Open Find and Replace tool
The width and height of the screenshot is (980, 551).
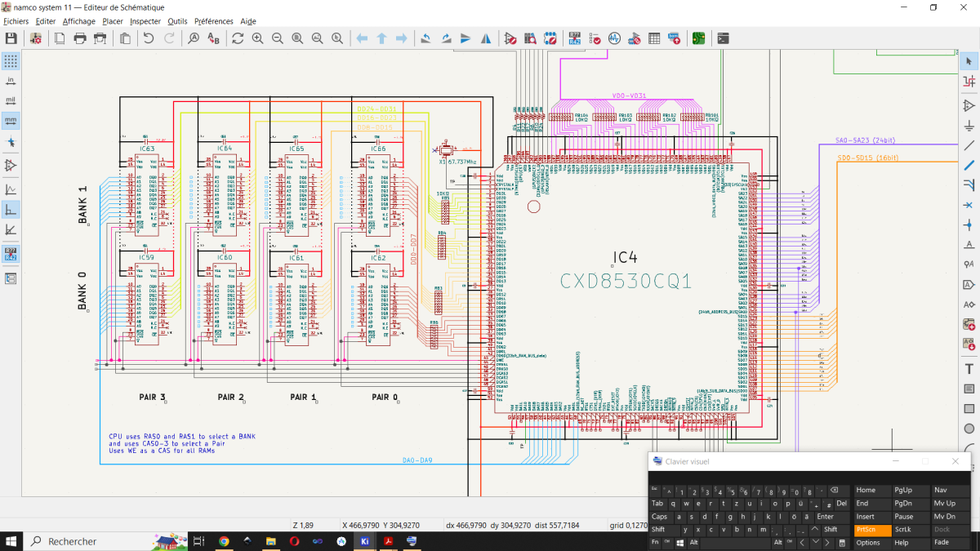pos(213,38)
